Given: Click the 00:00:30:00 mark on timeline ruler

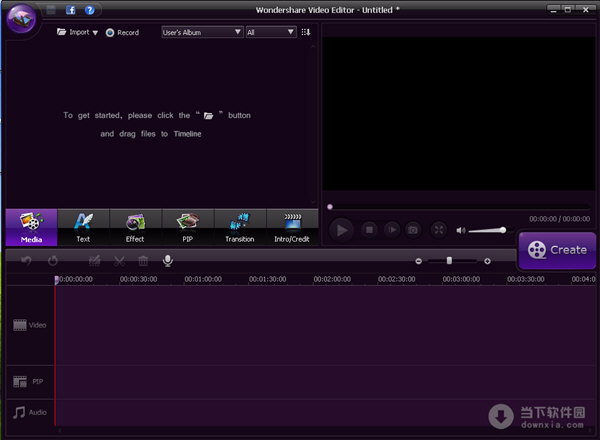Looking at the screenshot, I should (138, 279).
